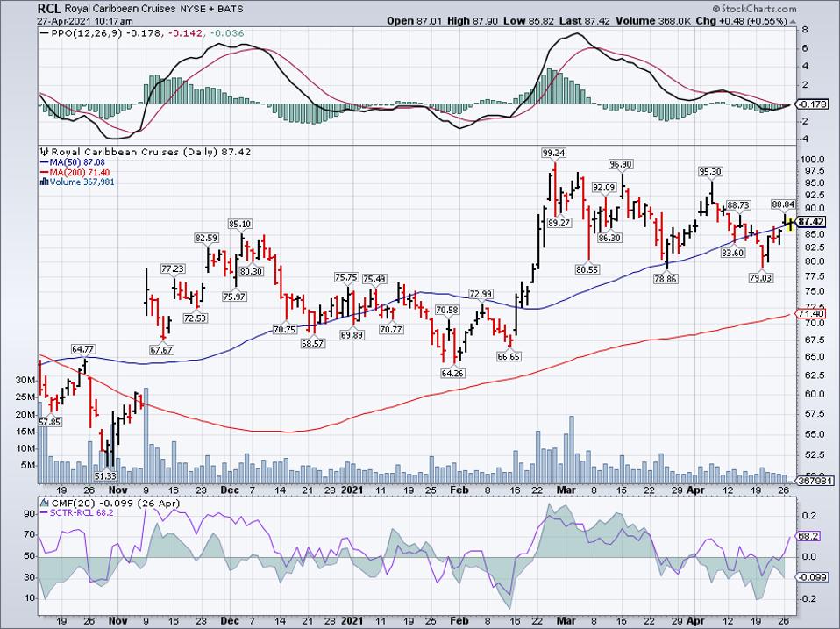Click the 51.33 lowest price label
840x629 pixels.
[x=105, y=475]
